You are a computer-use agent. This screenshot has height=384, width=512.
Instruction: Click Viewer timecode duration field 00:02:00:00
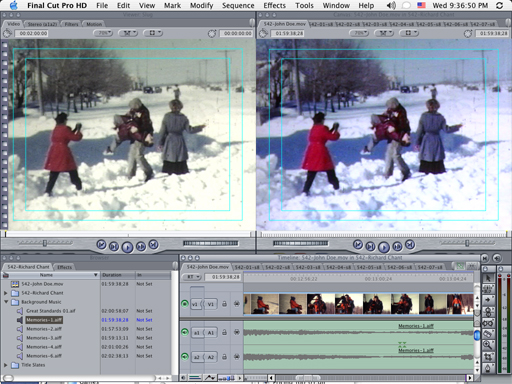tap(33, 33)
